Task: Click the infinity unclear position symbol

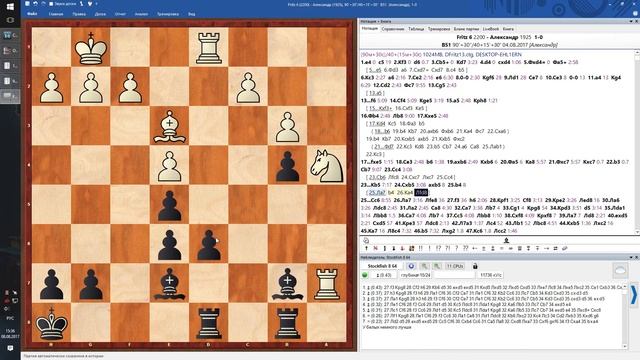Action: (x=511, y=248)
